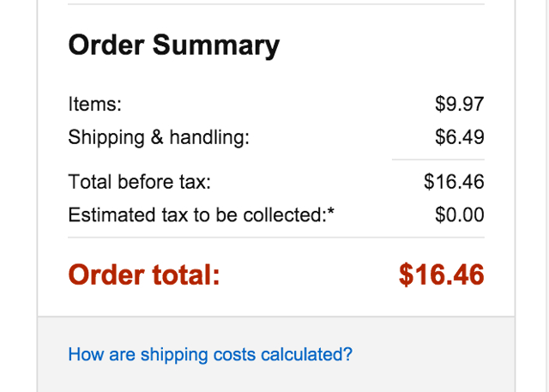Image resolution: width=549 pixels, height=392 pixels.
Task: Click the Order Summary heading
Action: [174, 45]
